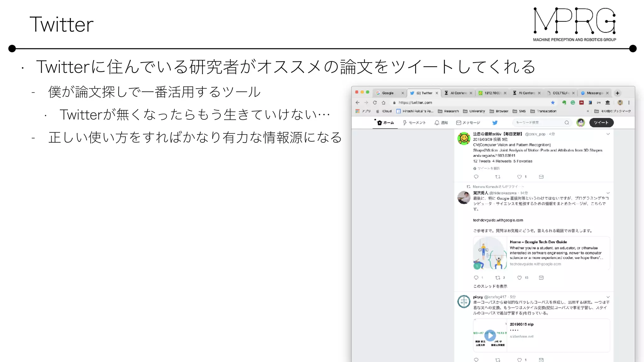Viewport: 644px width, 362px height.
Task: Open options chevron on hidetokazawa tweet
Action: point(608,193)
